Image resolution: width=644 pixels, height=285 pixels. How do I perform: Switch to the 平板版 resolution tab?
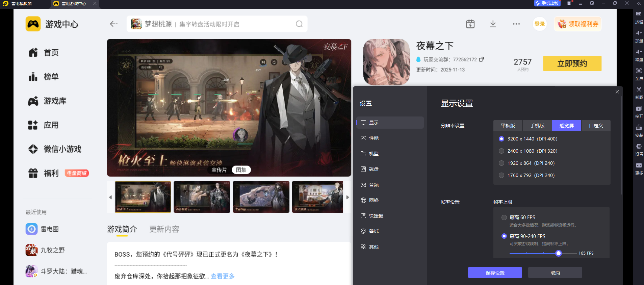(508, 125)
